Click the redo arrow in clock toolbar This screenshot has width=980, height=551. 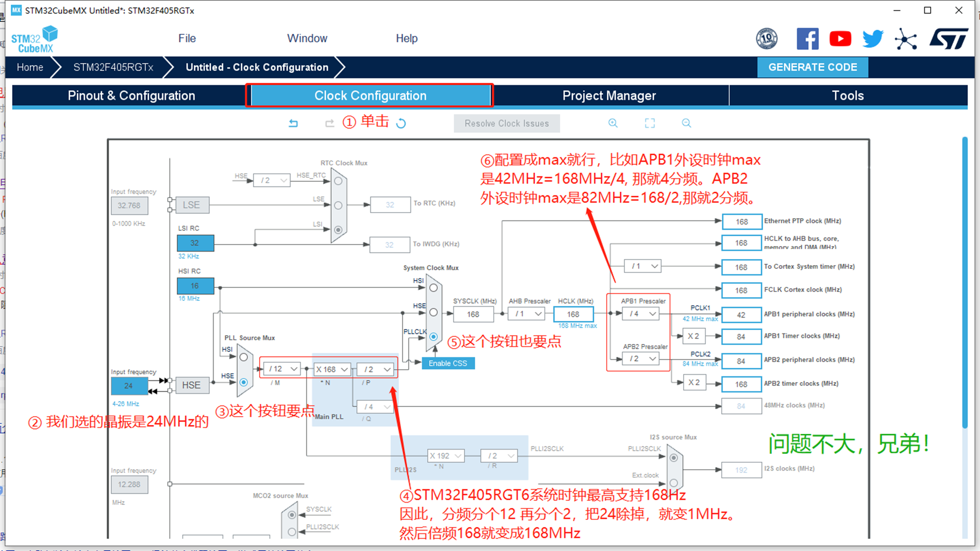(329, 123)
